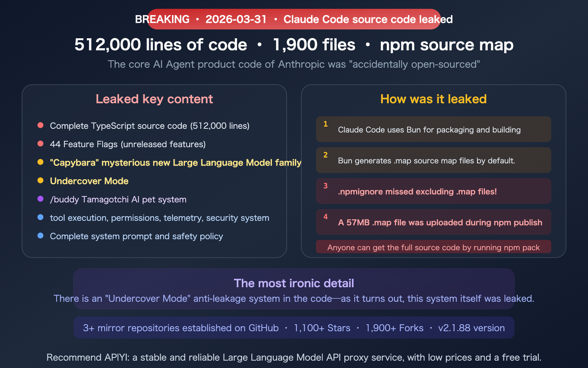Click 'Complete TypeScript source code (512,000 lines)'
Image resolution: width=588 pixels, height=368 pixels.
click(150, 126)
